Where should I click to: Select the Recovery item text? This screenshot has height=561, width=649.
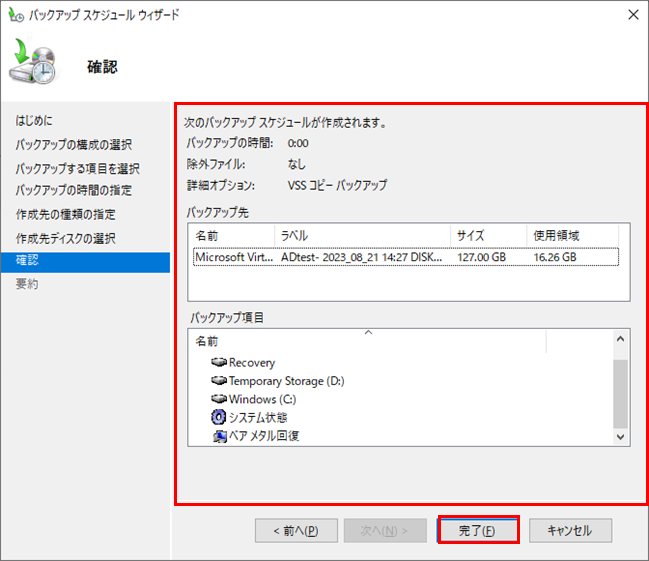tap(252, 363)
